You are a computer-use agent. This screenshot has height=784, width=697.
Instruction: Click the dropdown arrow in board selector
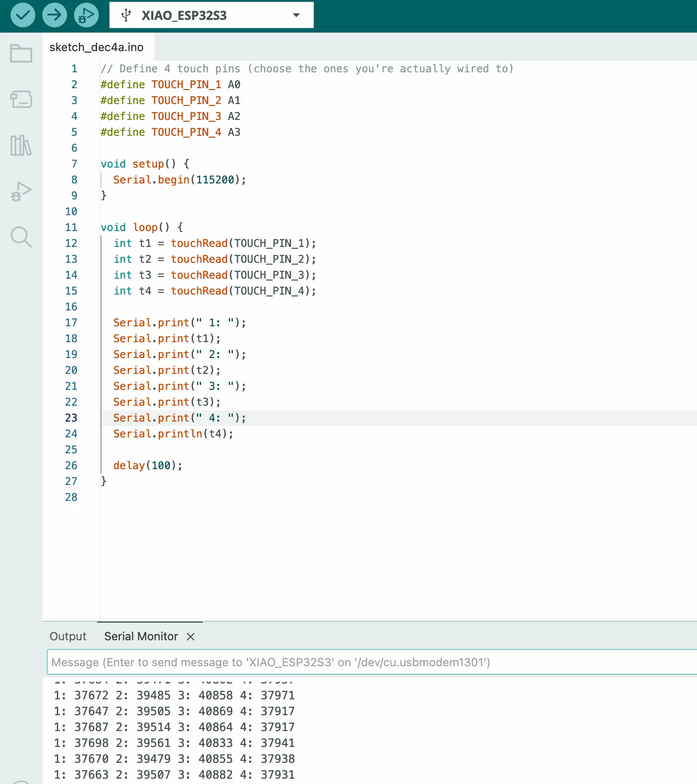pyautogui.click(x=296, y=15)
